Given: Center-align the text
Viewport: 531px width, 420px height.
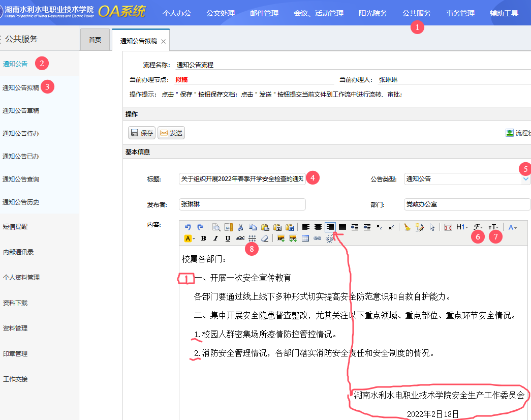Looking at the screenshot, I should (318, 227).
